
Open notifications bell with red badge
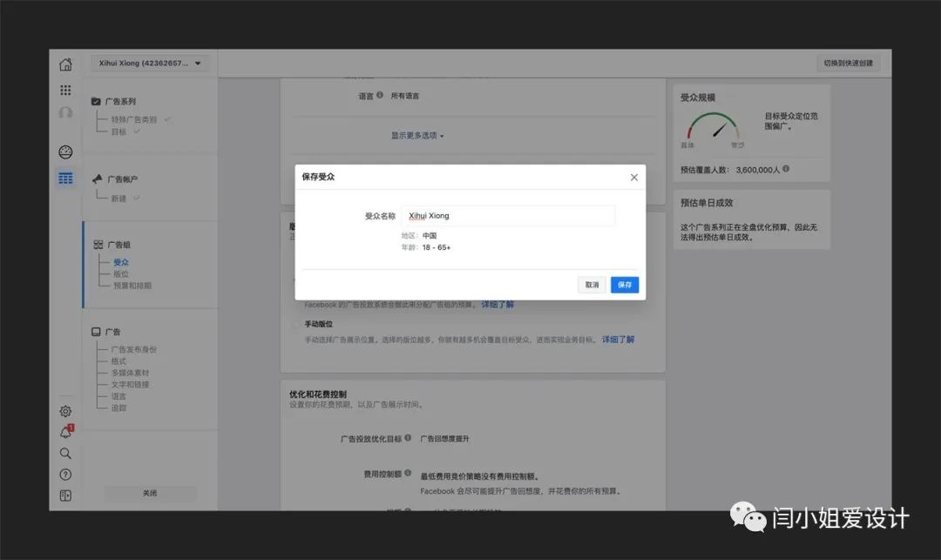66,432
